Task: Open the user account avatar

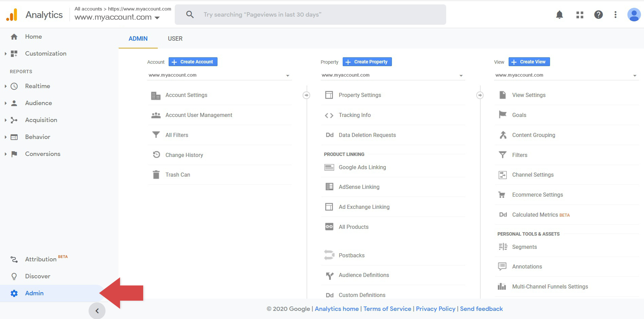Action: click(x=634, y=15)
